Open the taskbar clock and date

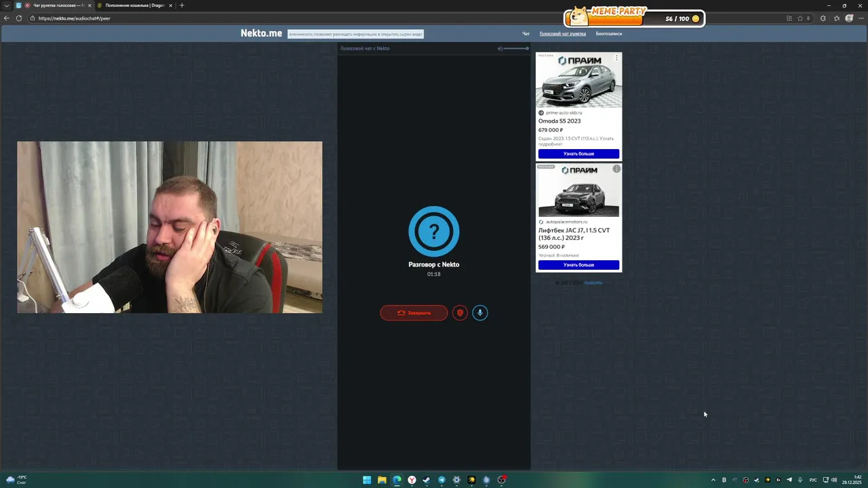pos(852,480)
